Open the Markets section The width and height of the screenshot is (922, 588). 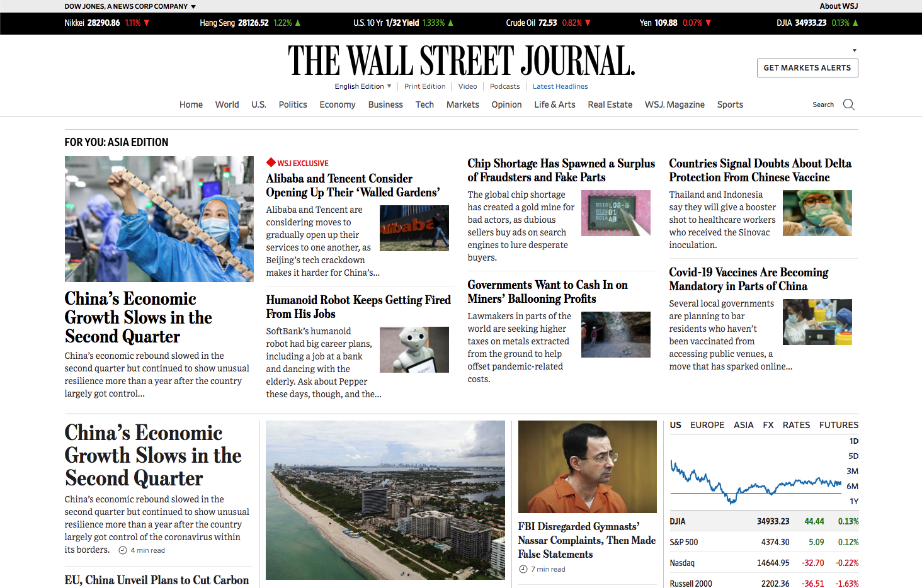463,105
